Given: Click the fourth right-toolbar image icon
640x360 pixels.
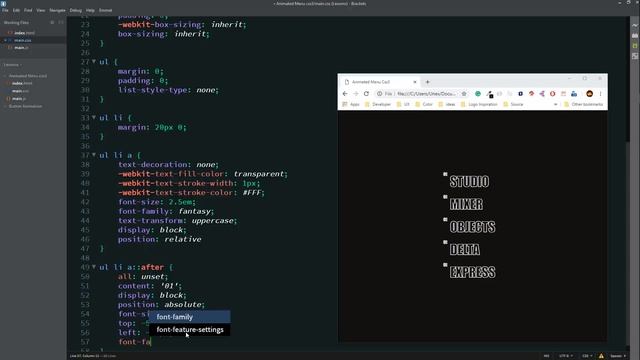Looking at the screenshot, I should pos(635,56).
